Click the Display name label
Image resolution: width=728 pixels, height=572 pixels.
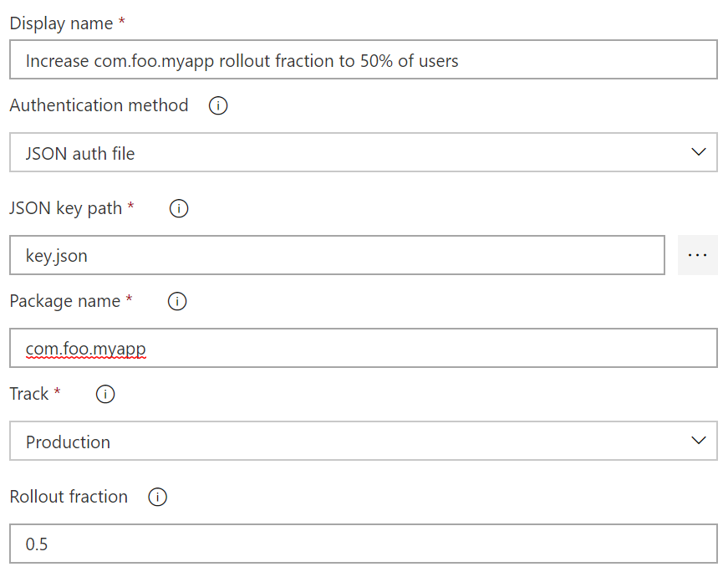61,23
